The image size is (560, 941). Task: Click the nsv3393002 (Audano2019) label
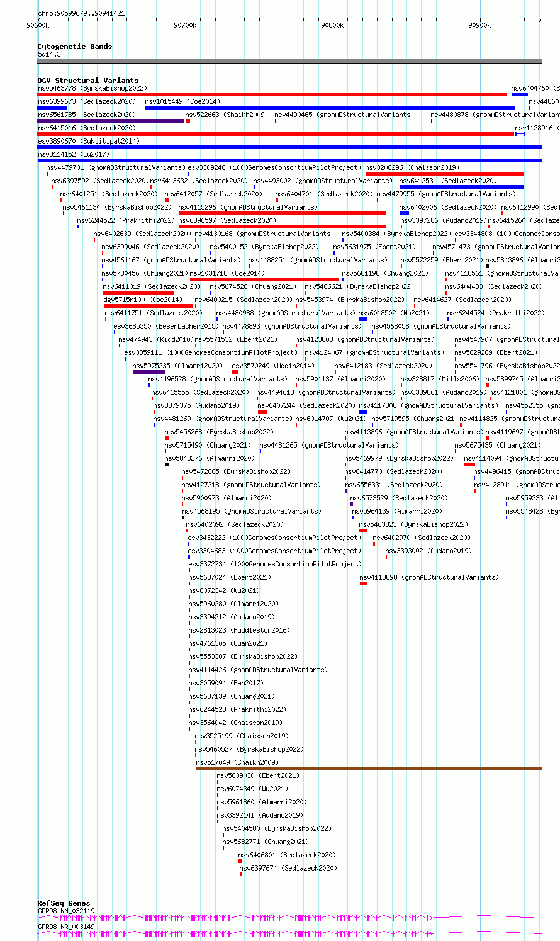[428, 551]
